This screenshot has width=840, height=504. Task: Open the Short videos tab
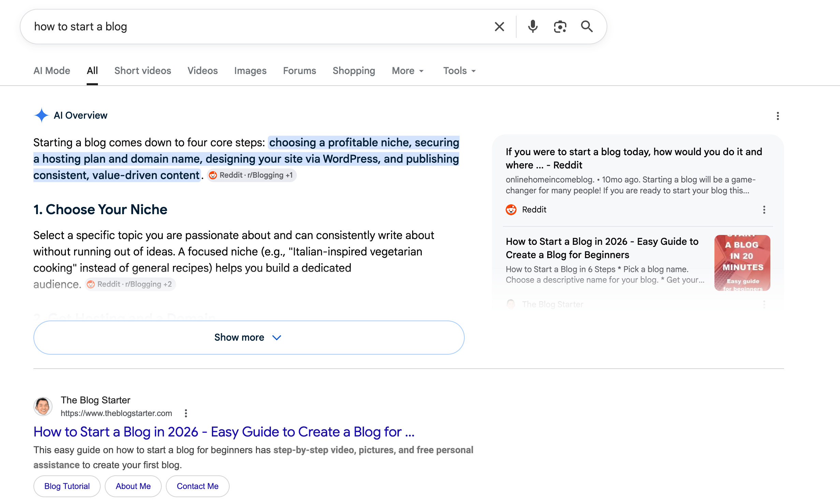(143, 71)
